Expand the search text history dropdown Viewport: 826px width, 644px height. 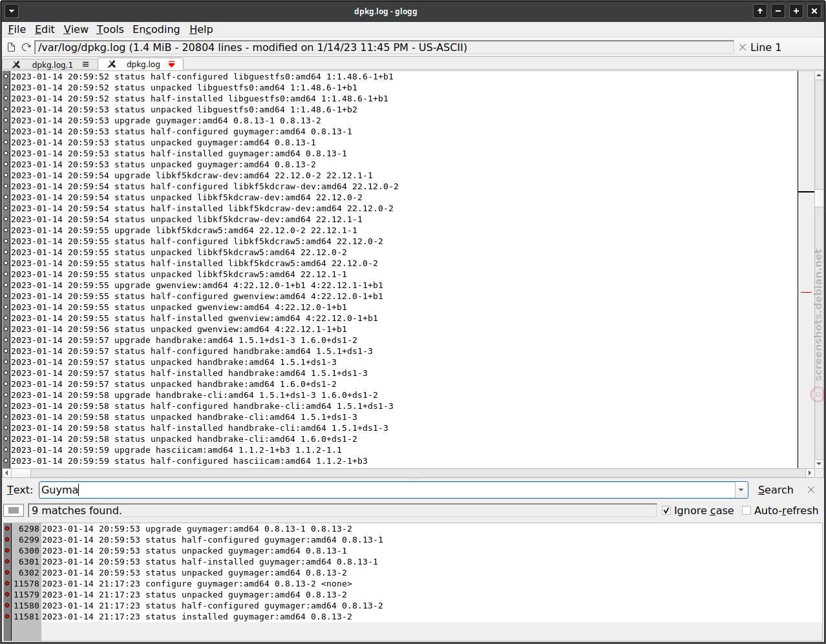click(x=741, y=490)
